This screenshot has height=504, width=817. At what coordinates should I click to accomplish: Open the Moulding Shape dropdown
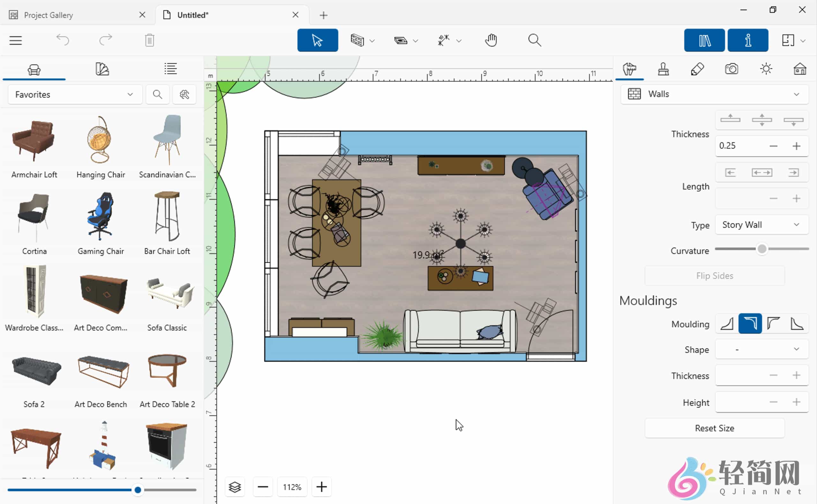(x=762, y=349)
